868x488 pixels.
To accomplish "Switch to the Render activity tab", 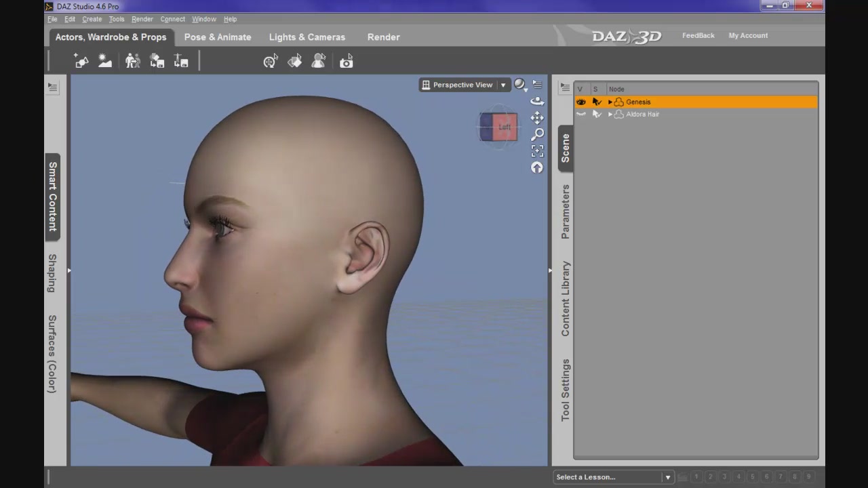I will click(384, 37).
